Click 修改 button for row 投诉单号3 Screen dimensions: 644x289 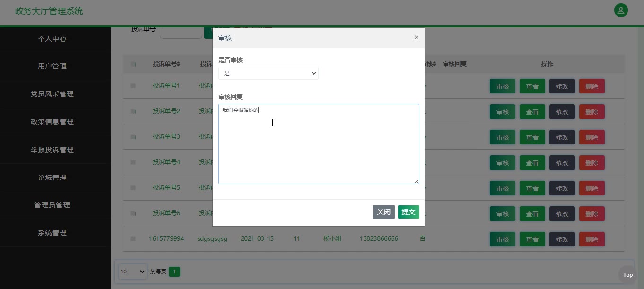coord(562,137)
